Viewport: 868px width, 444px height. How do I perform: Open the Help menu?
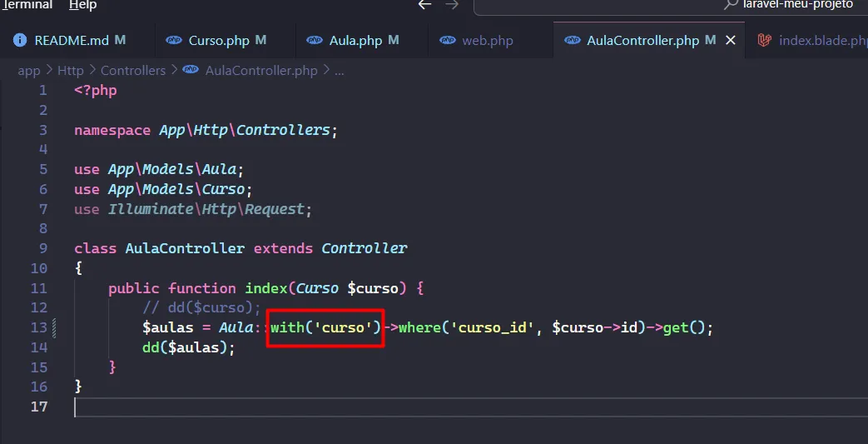pos(82,5)
